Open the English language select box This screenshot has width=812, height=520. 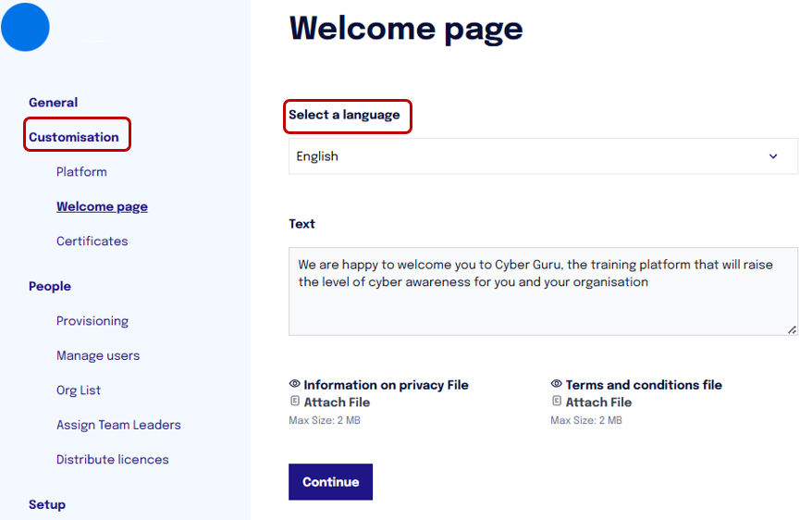pyautogui.click(x=543, y=156)
